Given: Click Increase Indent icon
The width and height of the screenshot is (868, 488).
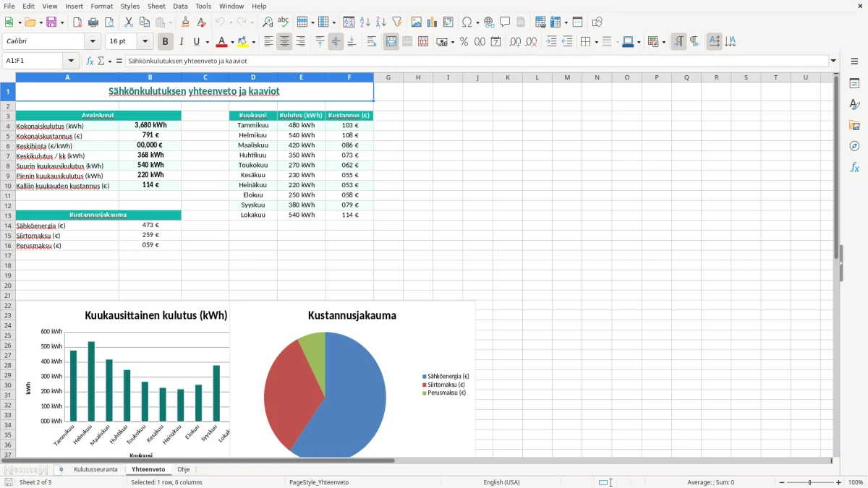Looking at the screenshot, I should tap(551, 42).
